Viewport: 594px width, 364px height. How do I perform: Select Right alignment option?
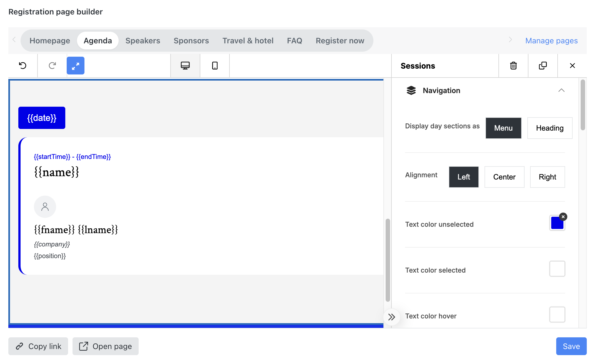pyautogui.click(x=547, y=177)
